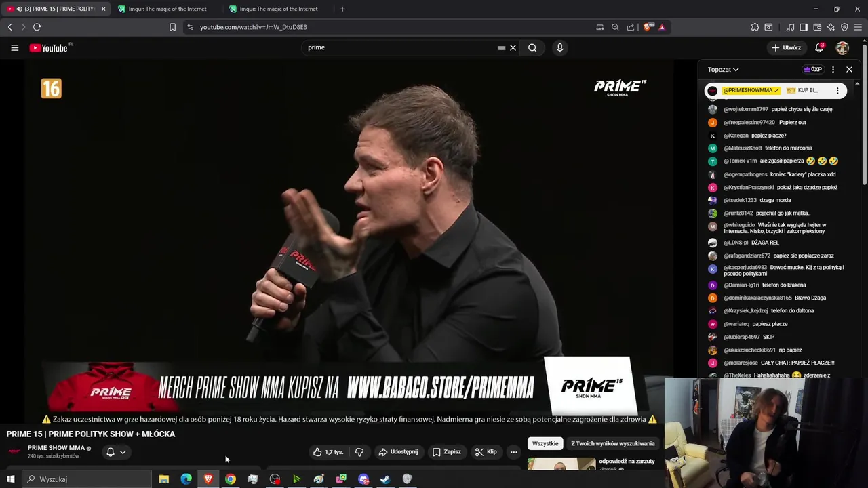Click the Brave Rewards triangle icon

(662, 27)
